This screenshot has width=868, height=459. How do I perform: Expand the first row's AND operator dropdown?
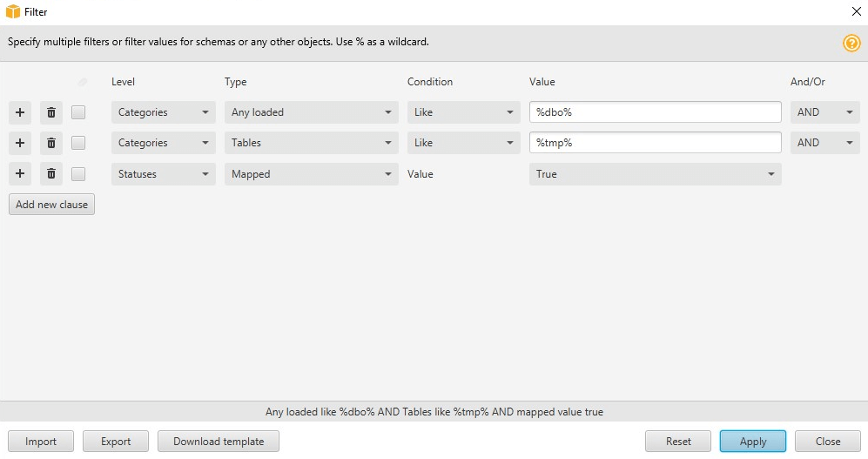(824, 112)
